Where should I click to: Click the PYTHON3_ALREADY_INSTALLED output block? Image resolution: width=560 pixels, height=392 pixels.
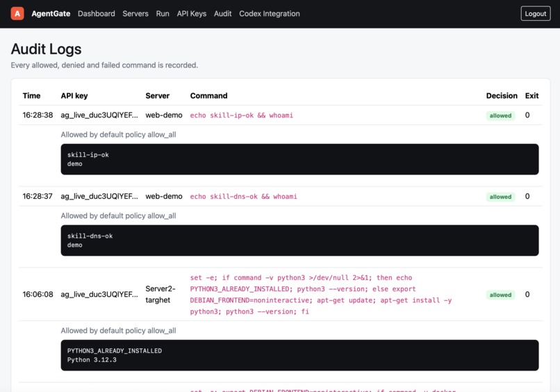point(299,355)
